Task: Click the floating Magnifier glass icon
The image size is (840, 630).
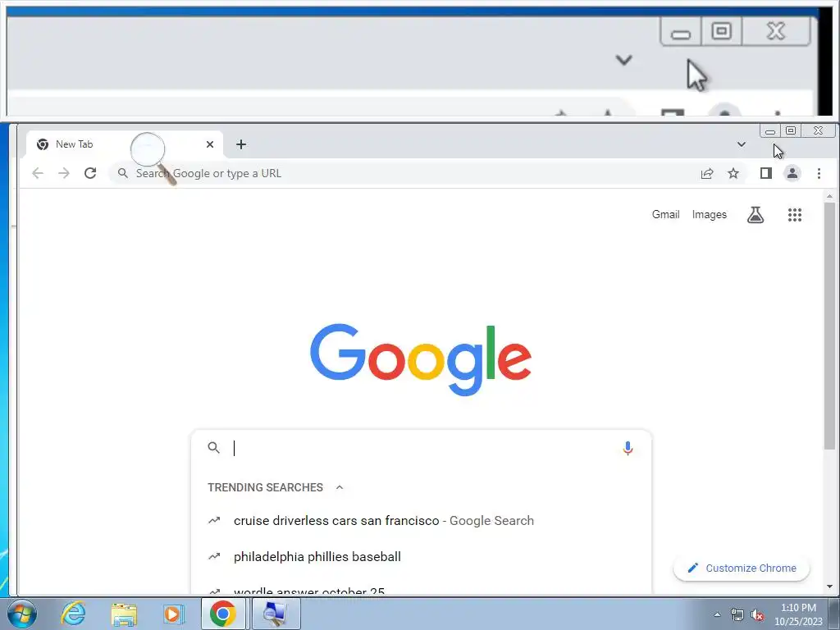Action: click(153, 158)
